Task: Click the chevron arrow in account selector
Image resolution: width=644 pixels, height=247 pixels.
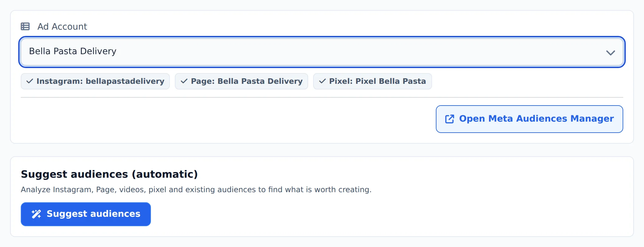Action: pos(610,53)
